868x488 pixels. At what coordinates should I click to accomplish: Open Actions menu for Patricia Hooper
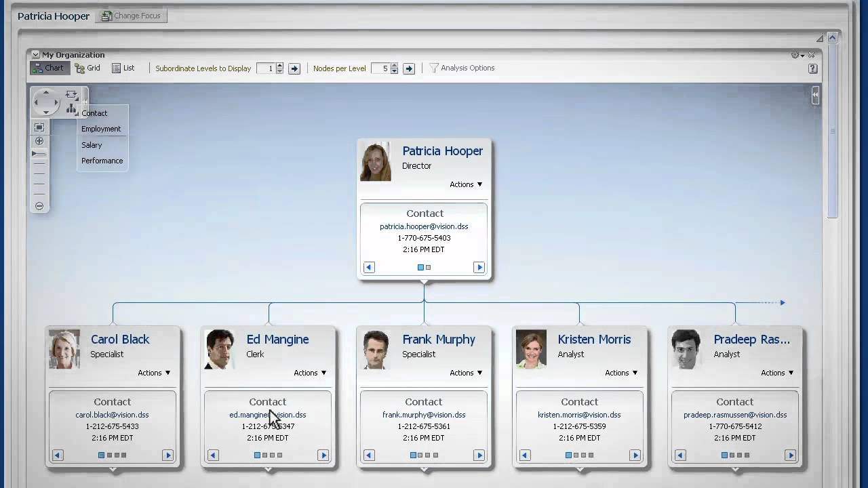point(466,184)
